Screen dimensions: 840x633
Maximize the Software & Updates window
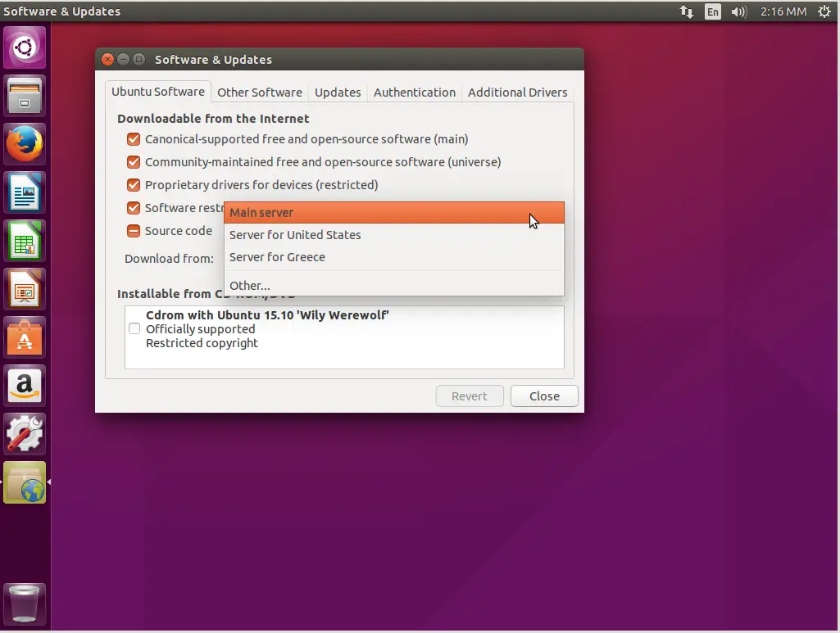coord(138,60)
